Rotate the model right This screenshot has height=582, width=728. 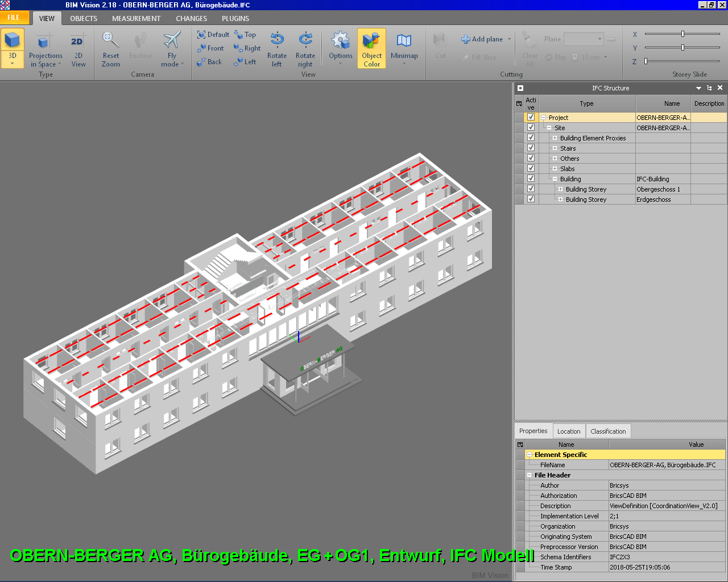coord(305,48)
